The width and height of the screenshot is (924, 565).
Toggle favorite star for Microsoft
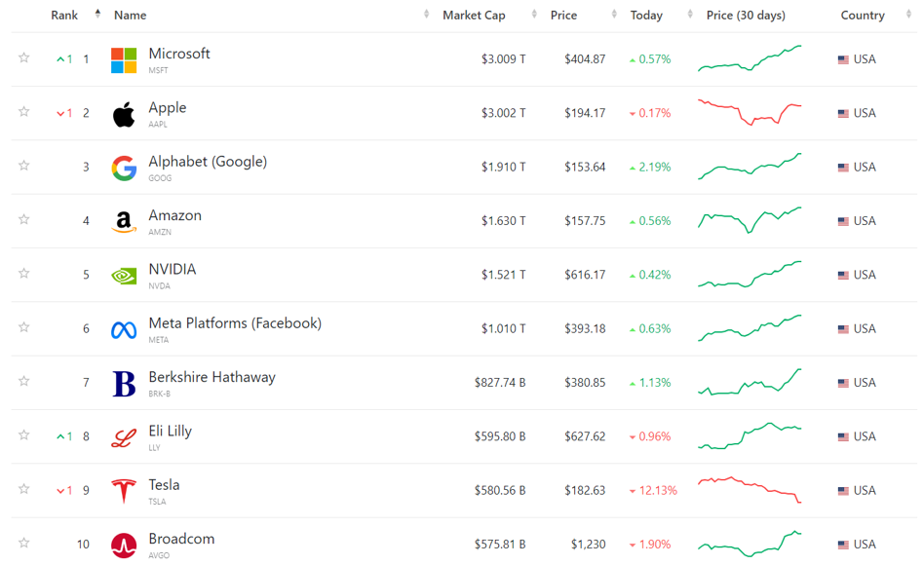(24, 58)
